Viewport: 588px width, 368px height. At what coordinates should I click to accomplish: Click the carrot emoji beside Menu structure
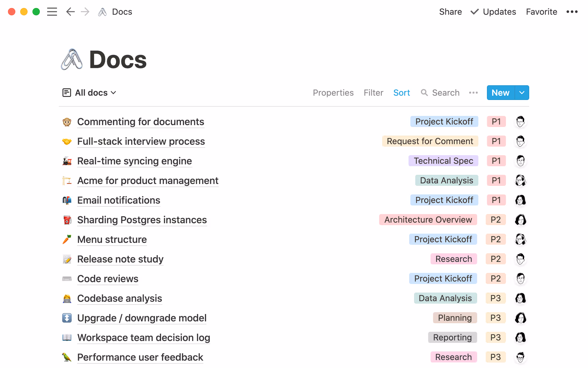point(67,239)
